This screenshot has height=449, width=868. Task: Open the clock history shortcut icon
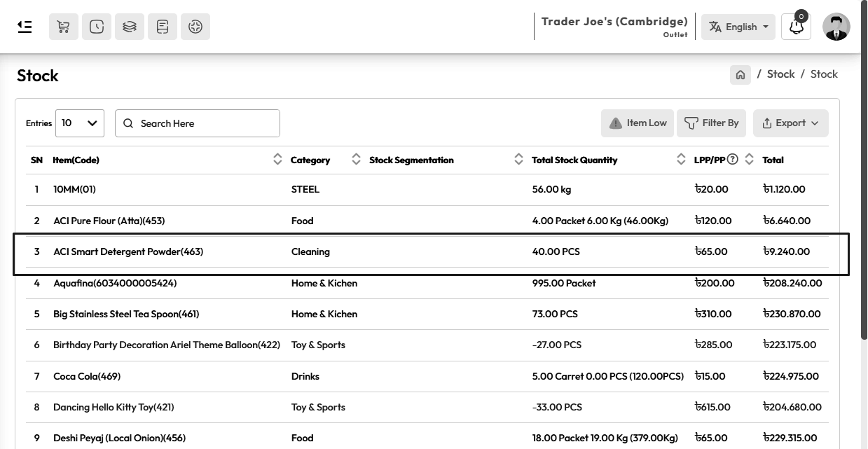pyautogui.click(x=97, y=27)
